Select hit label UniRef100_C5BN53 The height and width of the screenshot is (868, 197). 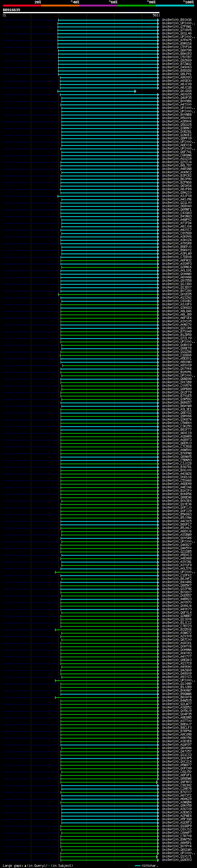point(177,460)
